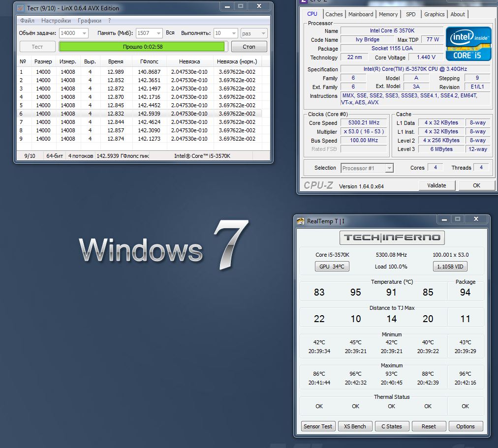Open RealTemp Options
This screenshot has height=448, width=498.
466,426
